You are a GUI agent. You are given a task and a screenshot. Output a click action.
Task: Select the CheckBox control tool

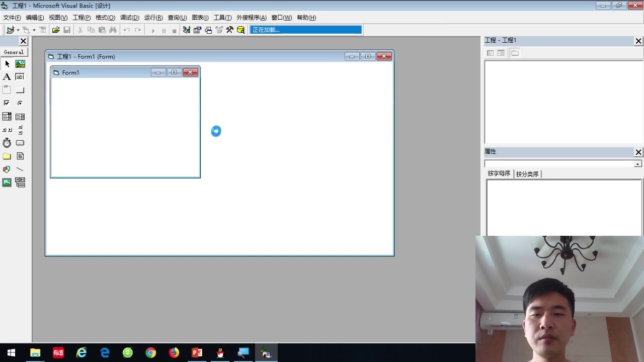pos(7,103)
